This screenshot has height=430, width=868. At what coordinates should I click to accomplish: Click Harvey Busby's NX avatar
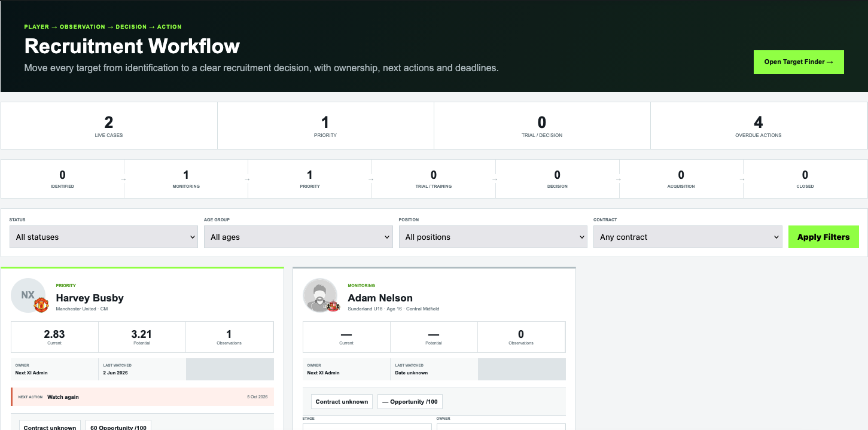pos(28,295)
